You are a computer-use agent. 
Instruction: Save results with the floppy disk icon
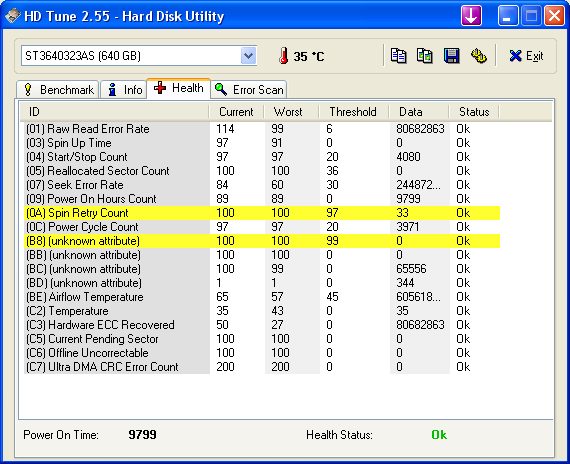coord(451,56)
